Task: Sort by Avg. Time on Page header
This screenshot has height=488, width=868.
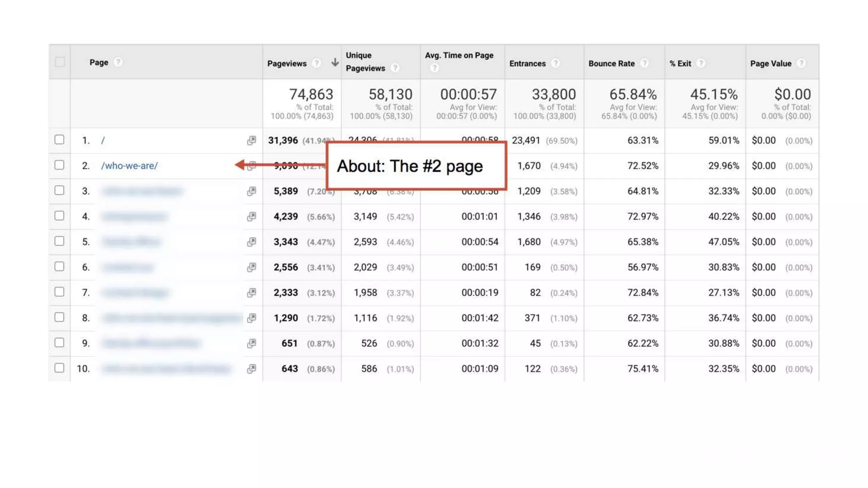Action: click(459, 55)
